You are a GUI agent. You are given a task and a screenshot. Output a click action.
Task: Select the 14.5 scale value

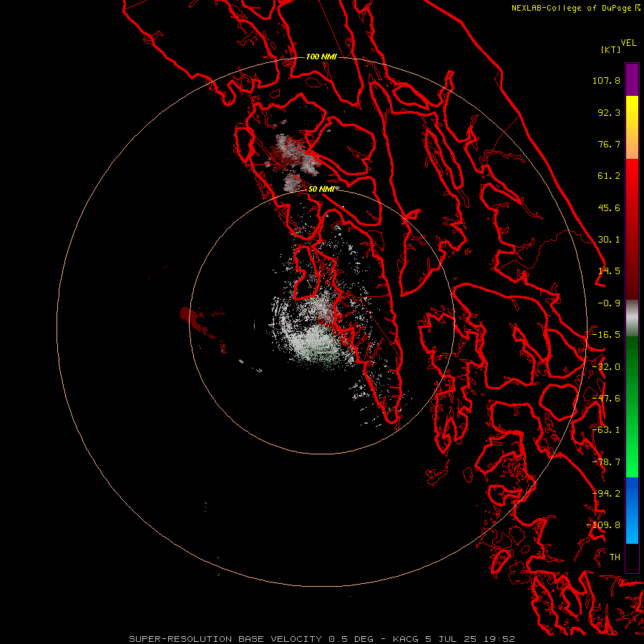click(x=609, y=271)
